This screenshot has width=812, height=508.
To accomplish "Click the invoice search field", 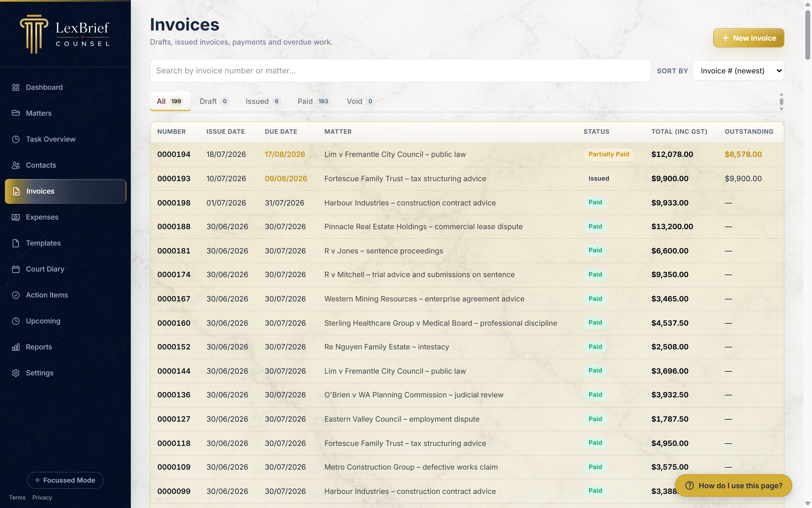I will 400,71.
